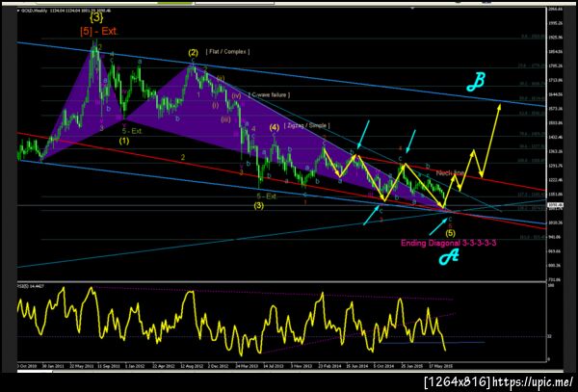The width and height of the screenshot is (578, 392).
Task: Click the Neck line label
Action: (450, 173)
